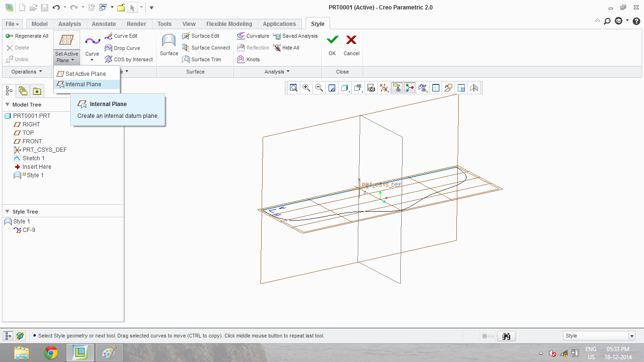
Task: Click the view manager camera icon
Action: point(371,88)
